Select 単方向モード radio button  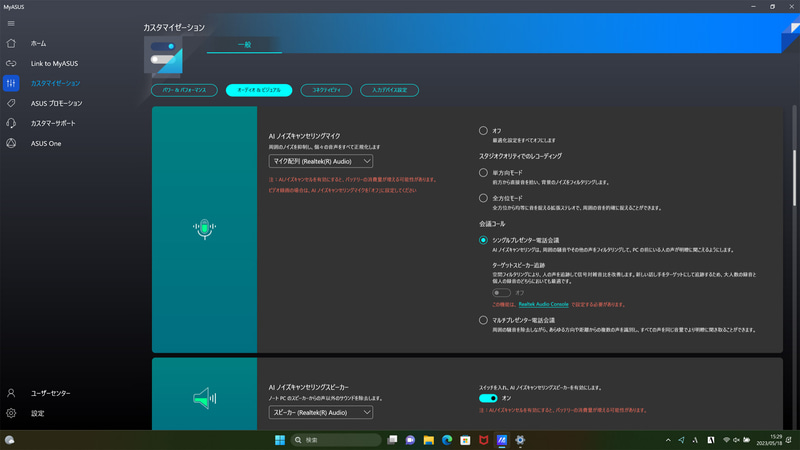click(x=483, y=172)
